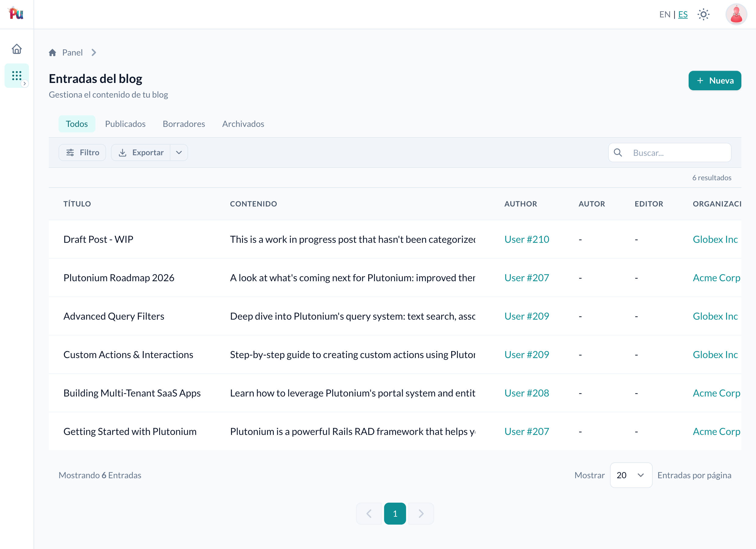Toggle the light/dark theme sun icon
This screenshot has height=549, width=756.
point(703,14)
